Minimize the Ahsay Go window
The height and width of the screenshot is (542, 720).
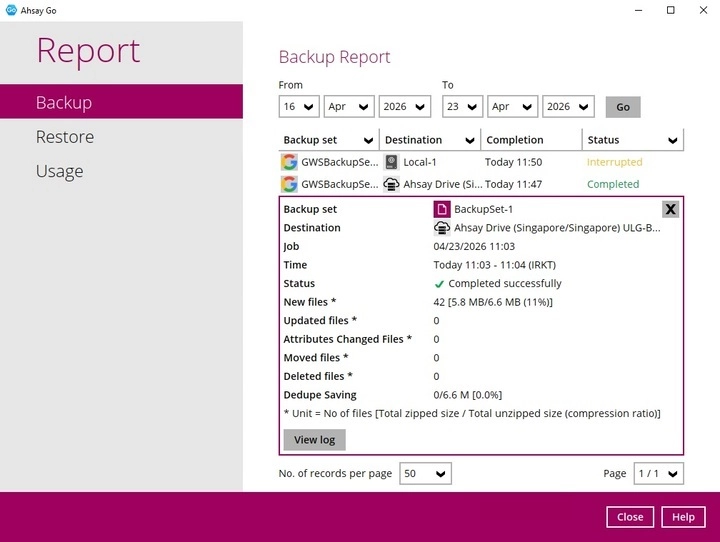click(638, 10)
